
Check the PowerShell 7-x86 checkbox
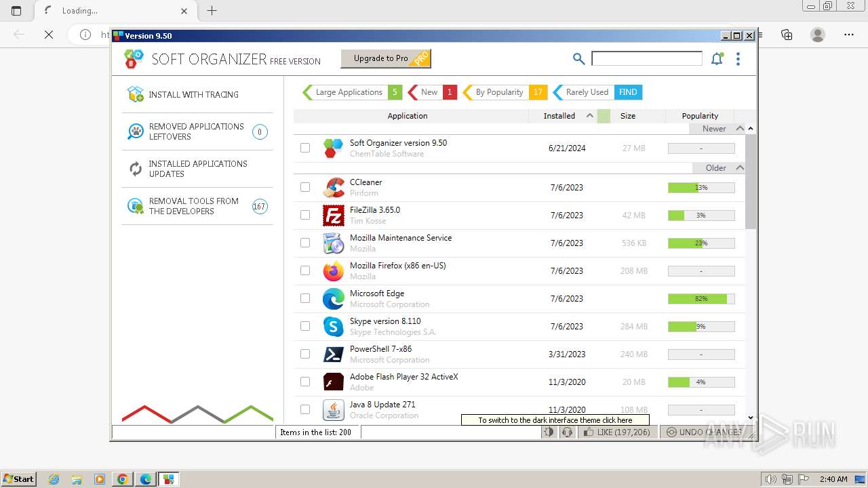(305, 354)
